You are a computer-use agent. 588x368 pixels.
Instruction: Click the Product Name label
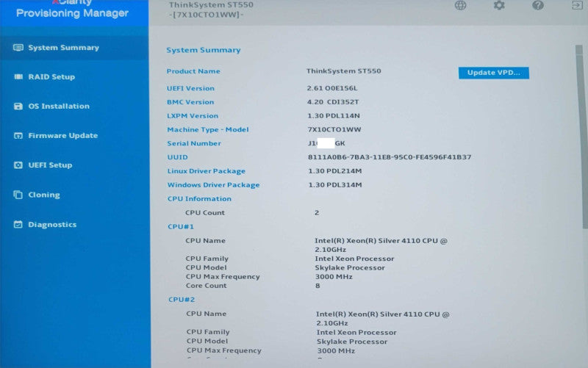click(193, 71)
